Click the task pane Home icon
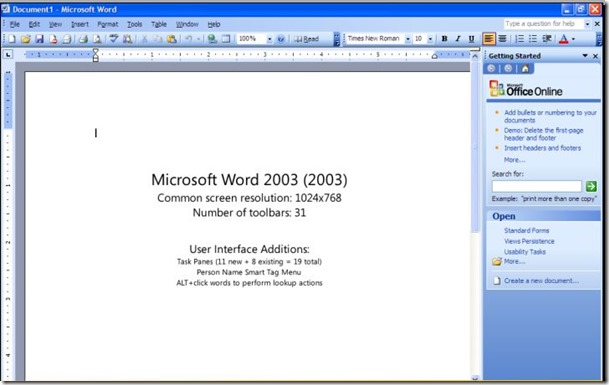Image resolution: width=609 pixels, height=385 pixels. (x=525, y=69)
